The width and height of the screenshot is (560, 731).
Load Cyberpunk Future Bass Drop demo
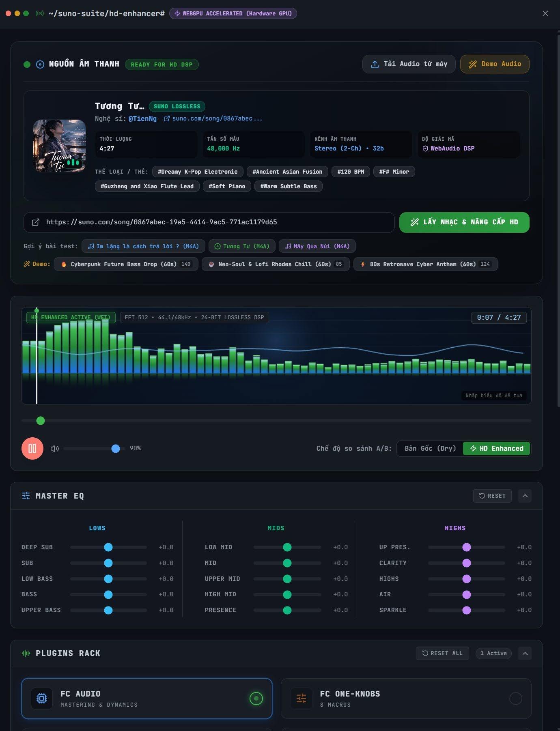click(126, 264)
